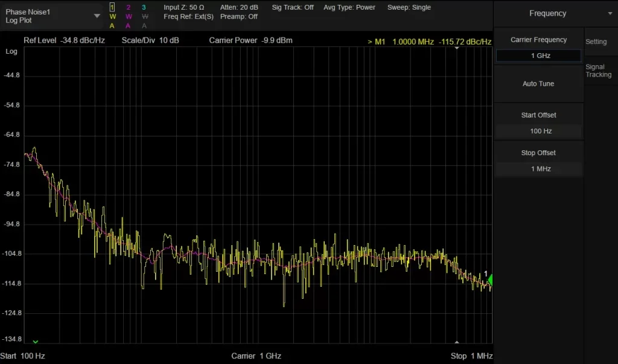
Task: Toggle the Preamp: Off setting
Action: point(239,16)
